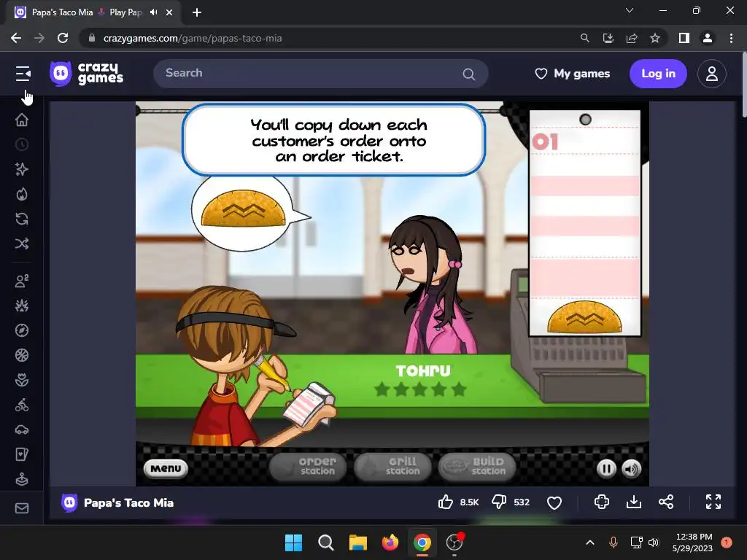This screenshot has width=747, height=560.
Task: Open OBS Studio from taskbar
Action: click(x=454, y=542)
